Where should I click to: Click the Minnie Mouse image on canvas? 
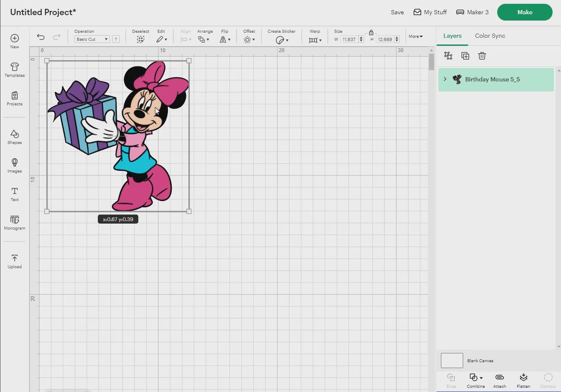click(x=118, y=136)
